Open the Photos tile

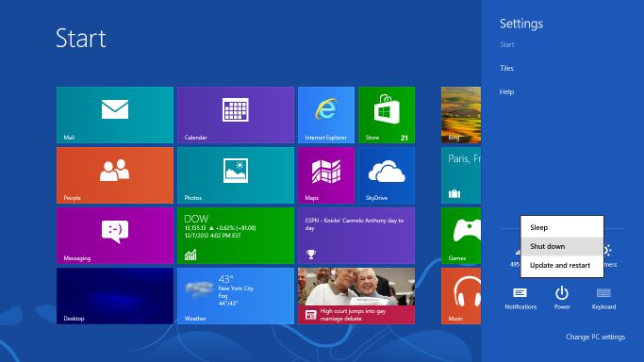coord(236,175)
